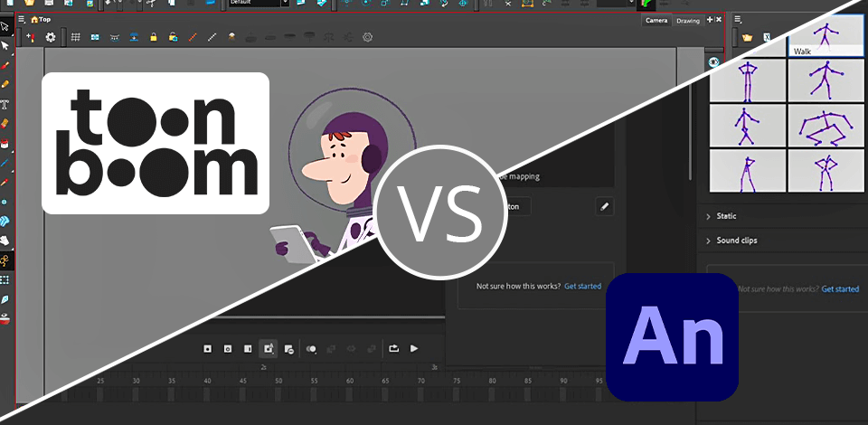Viewport: 868px width, 425px height.
Task: Open the Default workspace dropdown arrow
Action: [x=285, y=3]
